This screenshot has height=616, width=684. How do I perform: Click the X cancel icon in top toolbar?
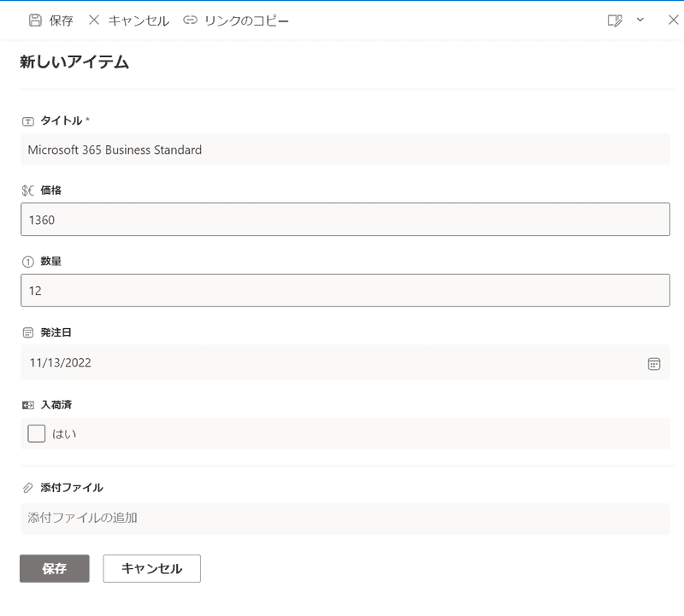[94, 21]
